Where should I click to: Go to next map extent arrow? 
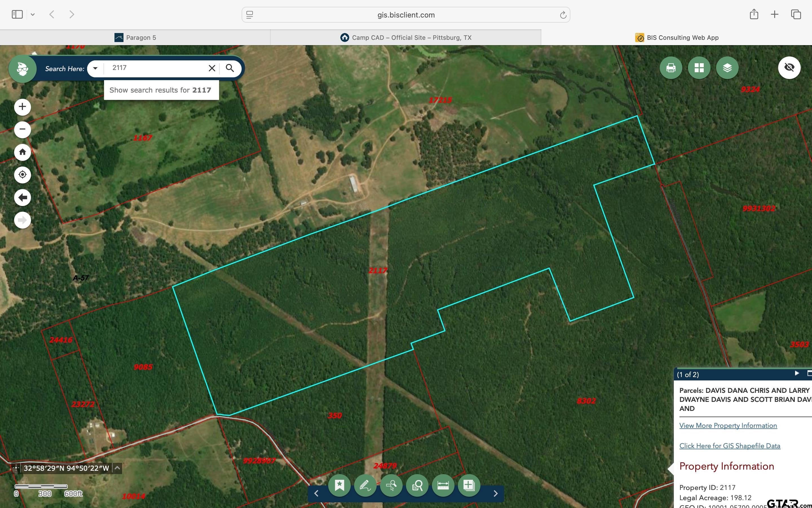pos(23,220)
